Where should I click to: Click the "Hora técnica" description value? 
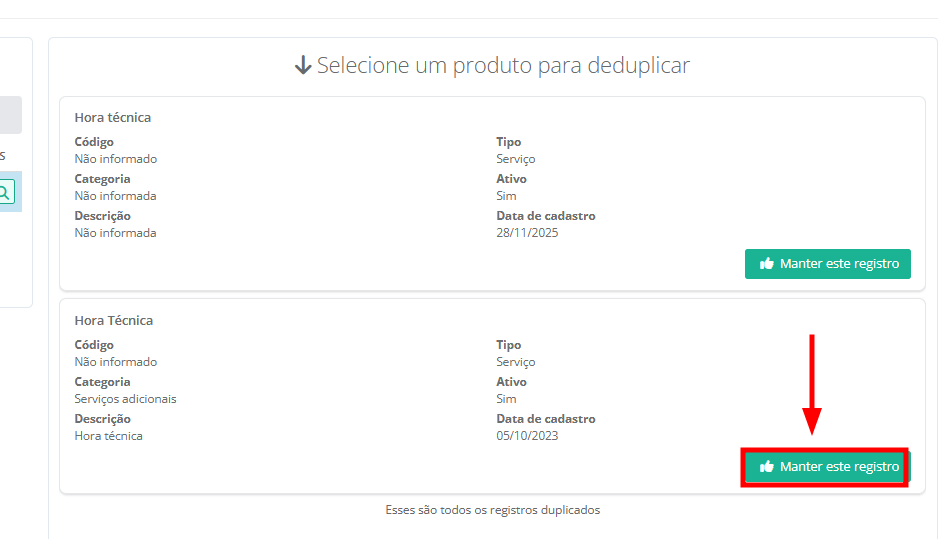pos(108,436)
